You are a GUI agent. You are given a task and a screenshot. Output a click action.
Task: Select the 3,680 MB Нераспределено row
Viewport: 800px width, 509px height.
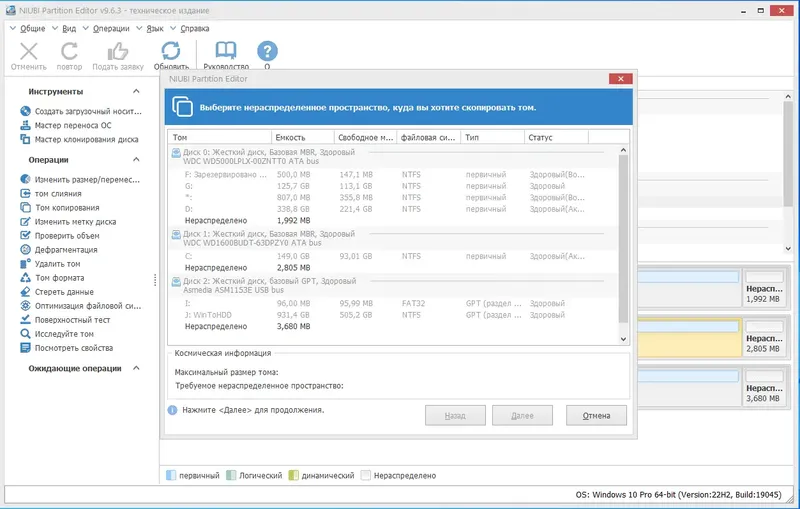click(393, 326)
